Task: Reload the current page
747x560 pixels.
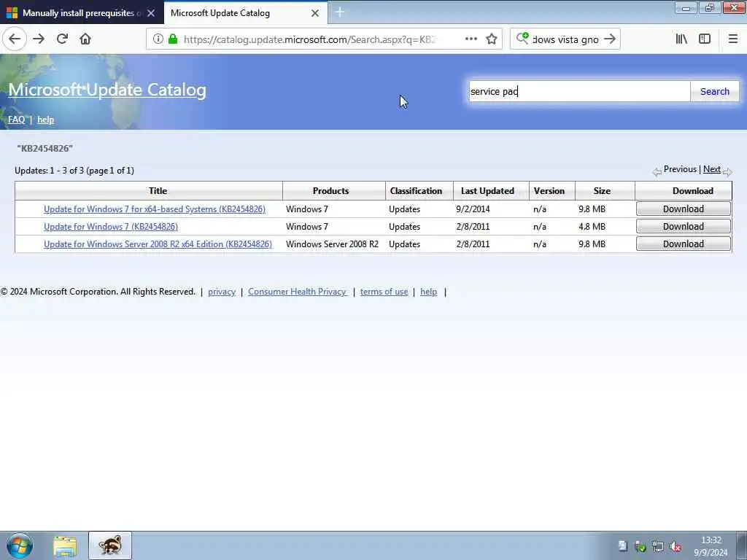Action: click(x=62, y=39)
